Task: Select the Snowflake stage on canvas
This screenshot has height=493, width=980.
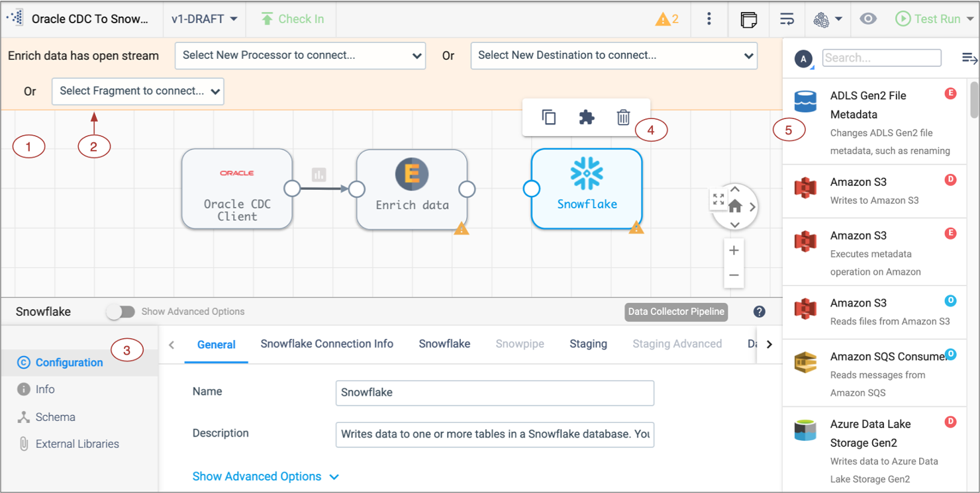Action: click(x=587, y=189)
